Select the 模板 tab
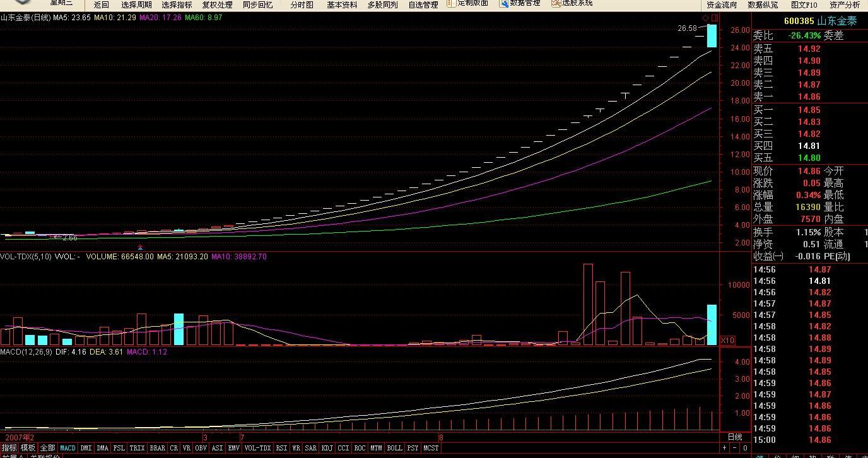This screenshot has width=868, height=458. click(28, 448)
